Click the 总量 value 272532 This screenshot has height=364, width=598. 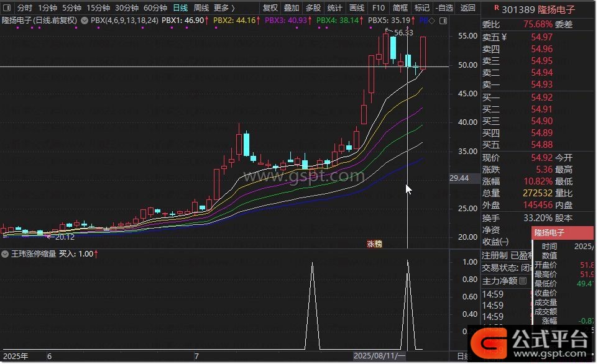[x=537, y=193]
